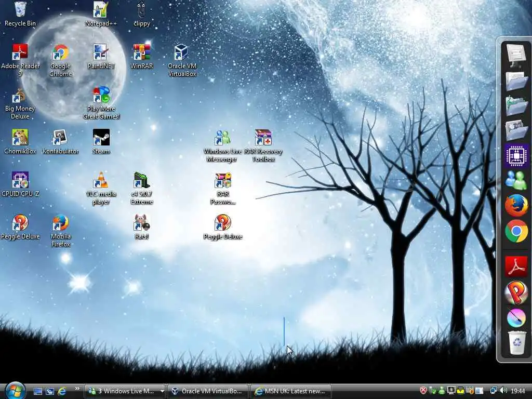Select CPUID CPU-Z desktop shortcut
The image size is (532, 399).
pos(20,184)
